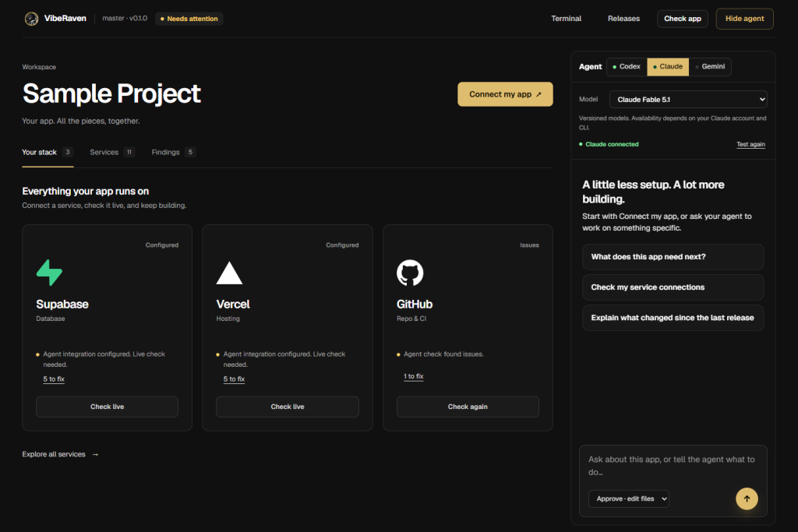The height and width of the screenshot is (532, 798).
Task: Click the master · v0.1.0 branch label
Action: click(125, 19)
